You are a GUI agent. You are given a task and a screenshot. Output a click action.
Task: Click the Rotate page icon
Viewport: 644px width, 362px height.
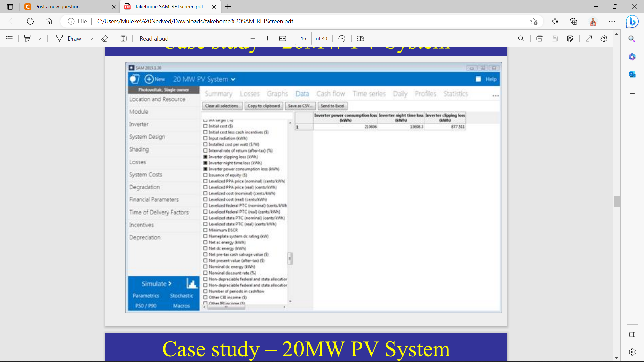(342, 39)
